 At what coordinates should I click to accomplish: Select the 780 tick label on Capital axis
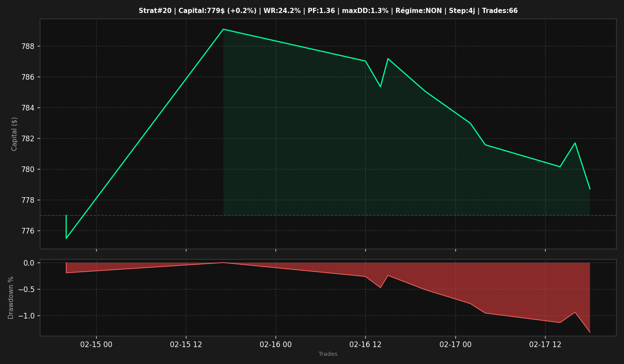[x=28, y=169]
